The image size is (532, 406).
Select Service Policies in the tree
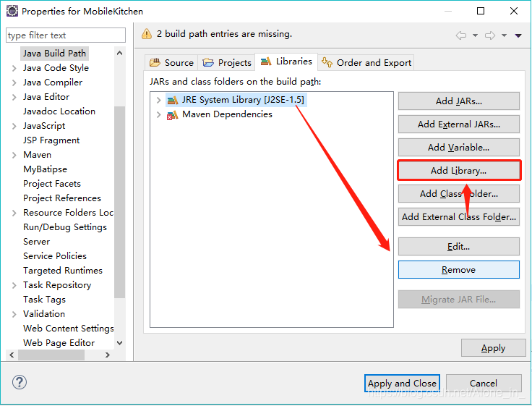point(55,256)
